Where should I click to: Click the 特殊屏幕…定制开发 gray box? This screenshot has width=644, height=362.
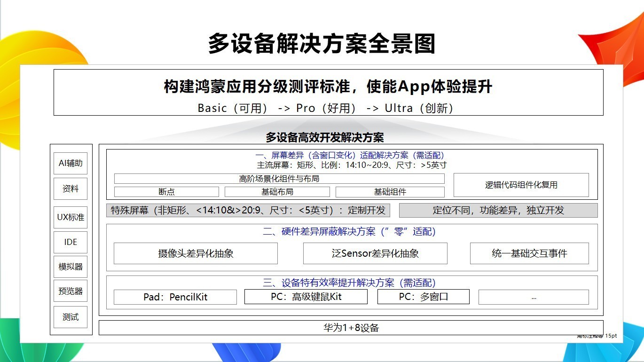[248, 210]
